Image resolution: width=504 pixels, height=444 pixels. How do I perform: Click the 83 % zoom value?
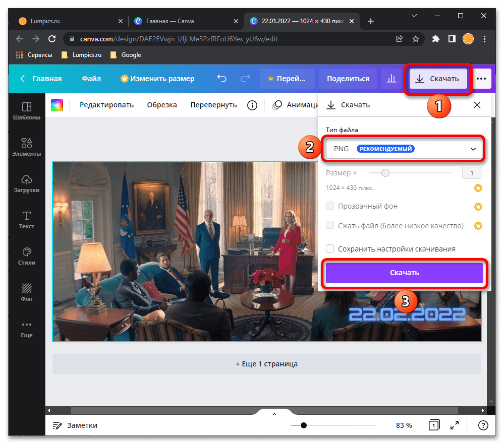click(404, 425)
